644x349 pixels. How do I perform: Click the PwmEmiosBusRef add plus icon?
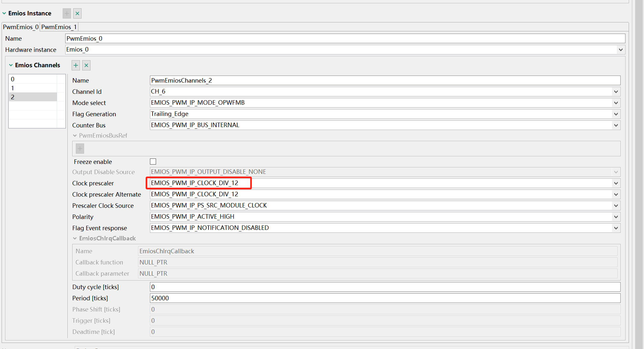(x=80, y=149)
